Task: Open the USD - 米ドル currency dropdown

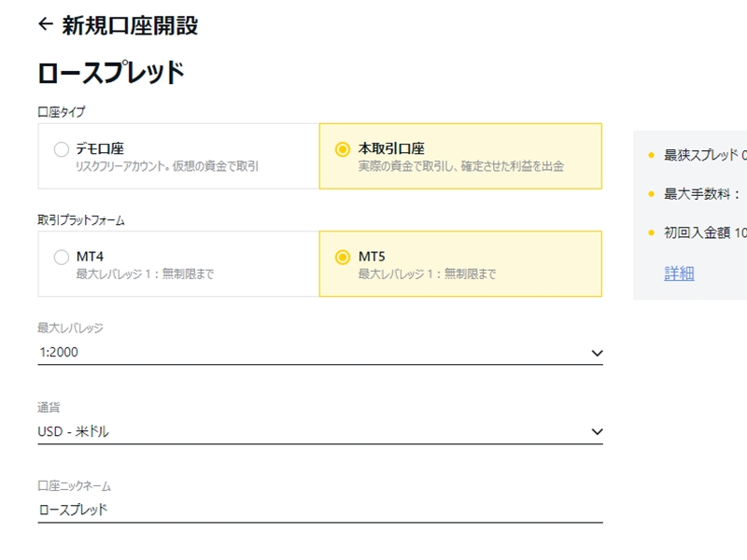Action: [x=317, y=431]
